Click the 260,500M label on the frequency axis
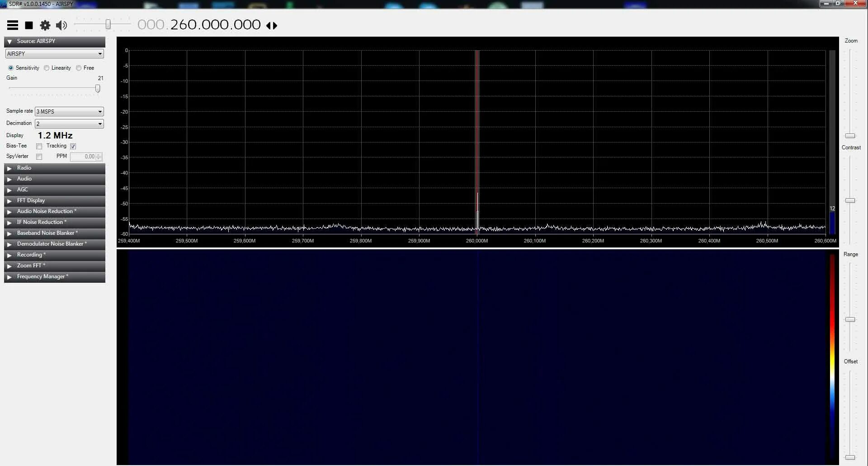This screenshot has height=466, width=868. pyautogui.click(x=767, y=241)
